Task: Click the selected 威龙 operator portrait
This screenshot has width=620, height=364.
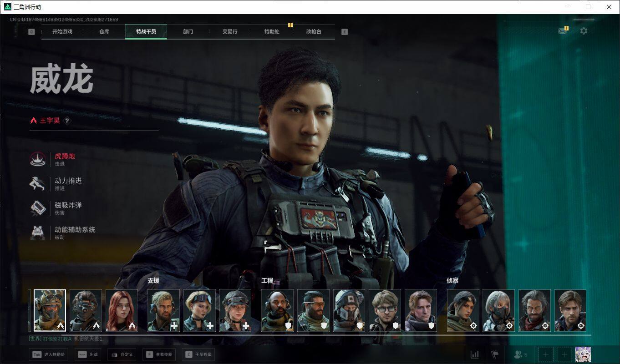Action: coord(50,310)
